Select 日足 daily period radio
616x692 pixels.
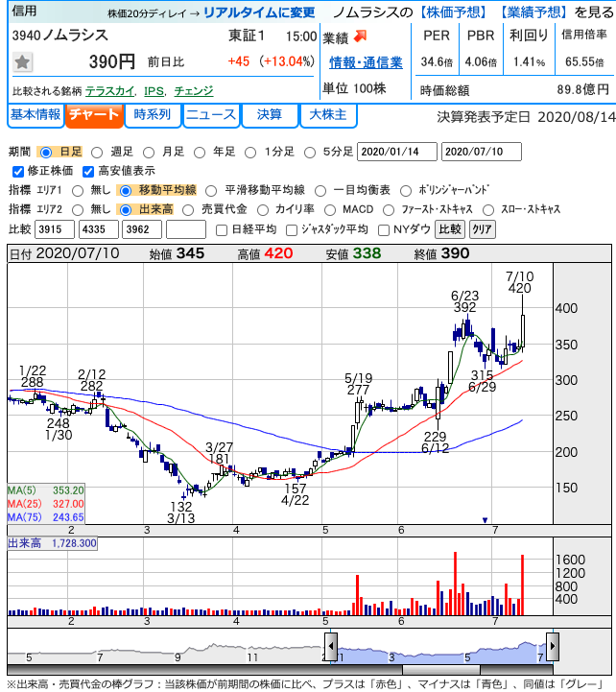click(45, 153)
